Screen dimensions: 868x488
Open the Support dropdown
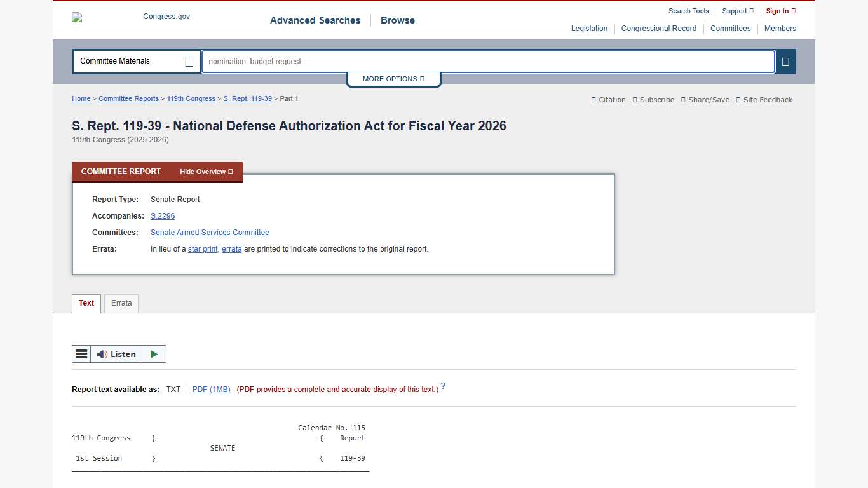[x=737, y=11]
